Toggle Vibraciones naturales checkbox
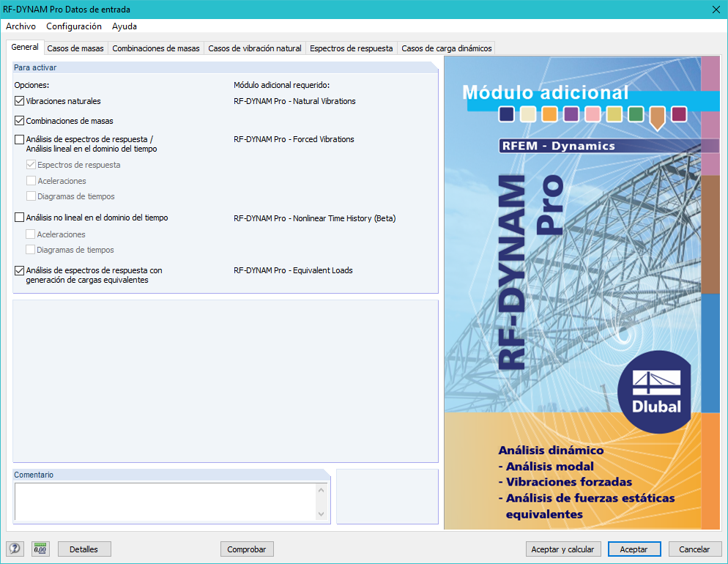 tap(20, 101)
